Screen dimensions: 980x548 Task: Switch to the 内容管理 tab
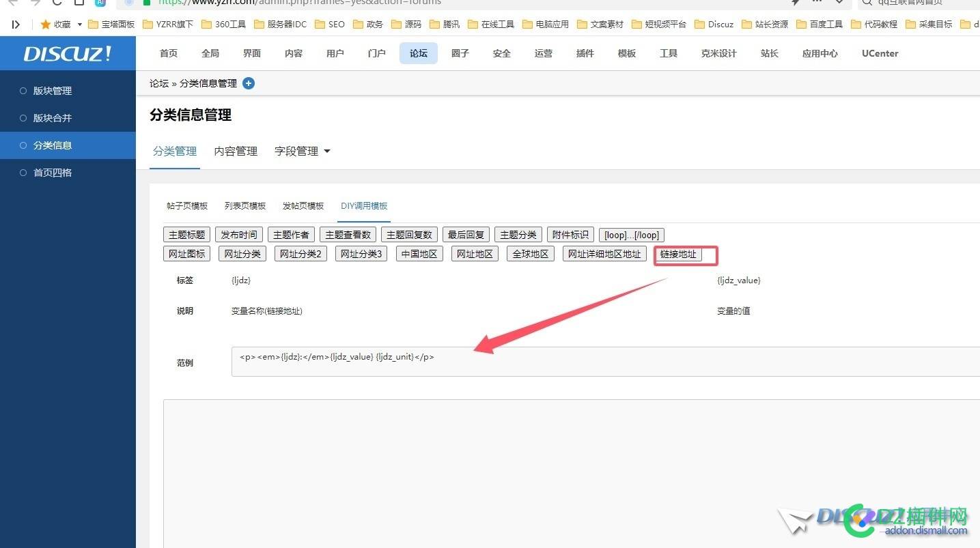pyautogui.click(x=235, y=152)
